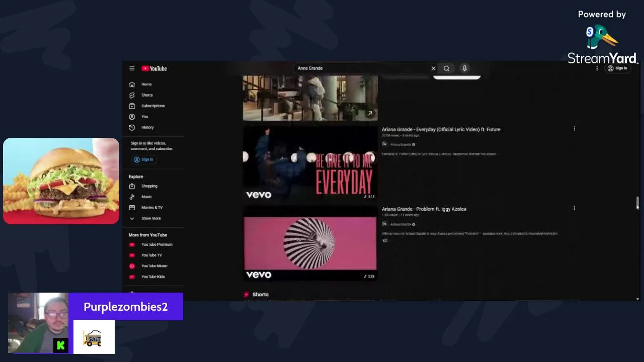
Task: Click the Music note icon
Action: tap(132, 197)
